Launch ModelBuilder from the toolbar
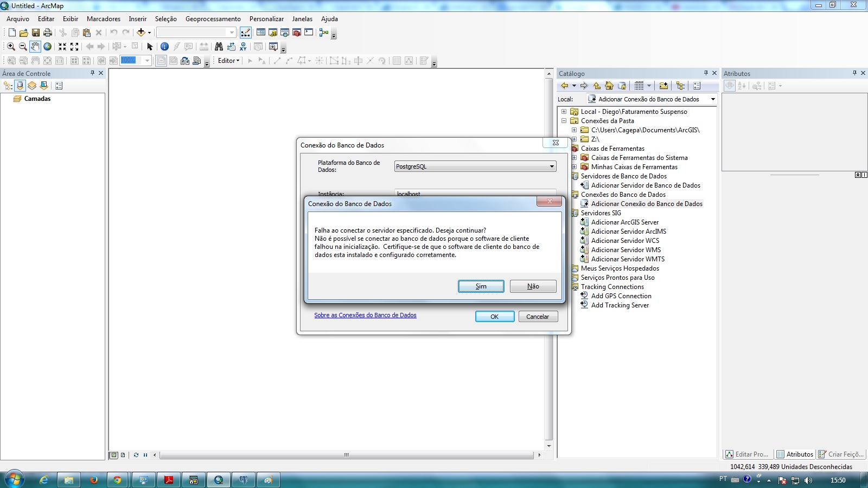868x488 pixels. click(324, 33)
